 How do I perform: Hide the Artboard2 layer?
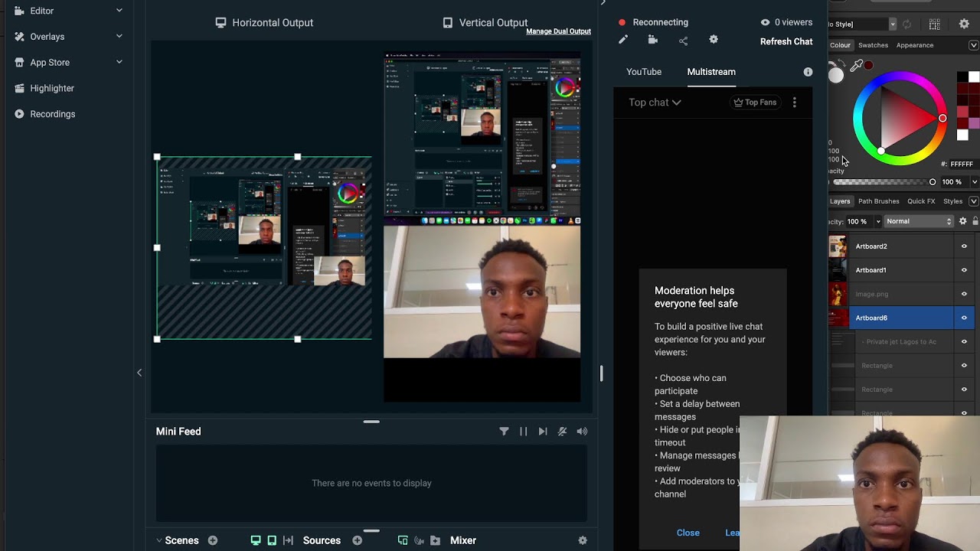(964, 246)
